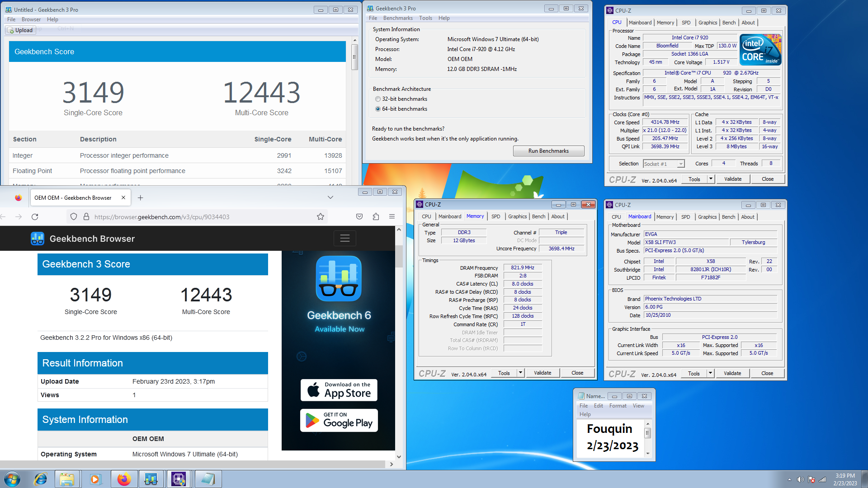This screenshot has width=868, height=488.
Task: Open the Windows Start orb
Action: [12, 479]
